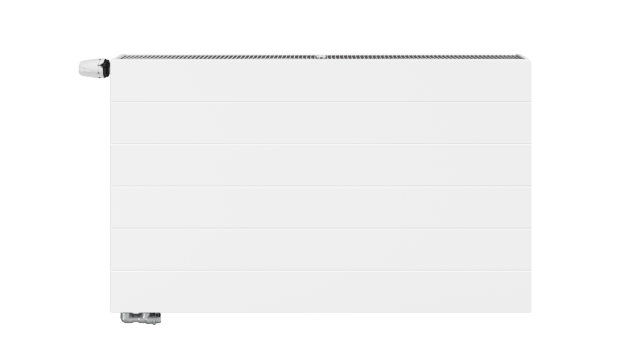This screenshot has height=362, width=644.
Task: Select the fourth radiator panel strip
Action: 321,208
